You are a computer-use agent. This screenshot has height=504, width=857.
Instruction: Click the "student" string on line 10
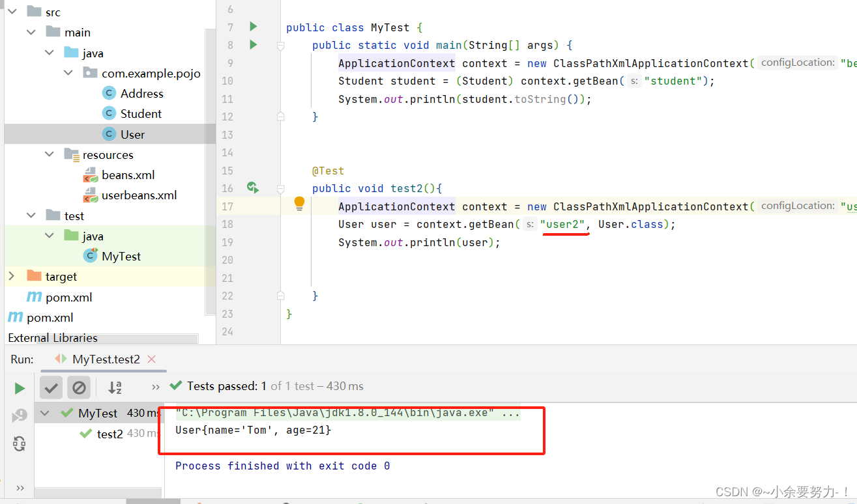(x=673, y=81)
